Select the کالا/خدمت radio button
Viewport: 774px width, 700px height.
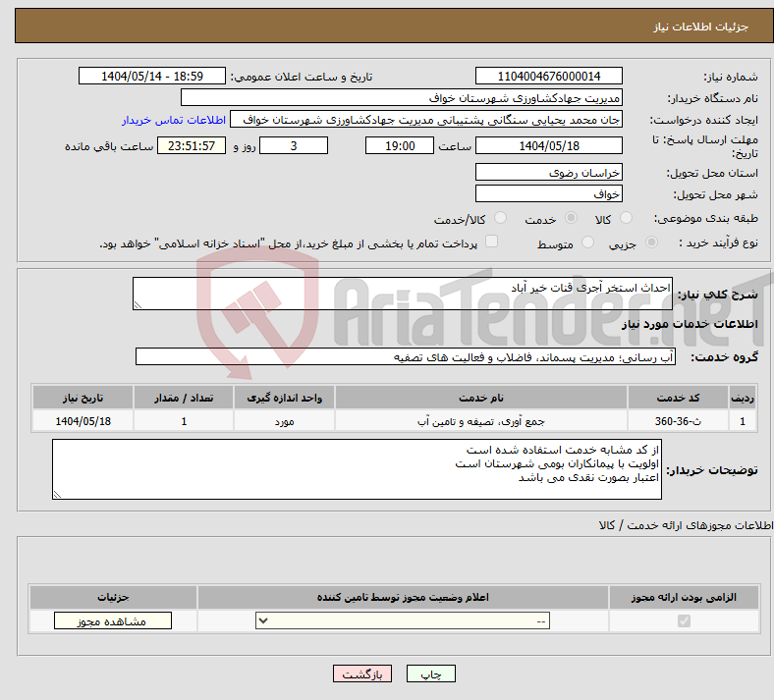[x=501, y=218]
